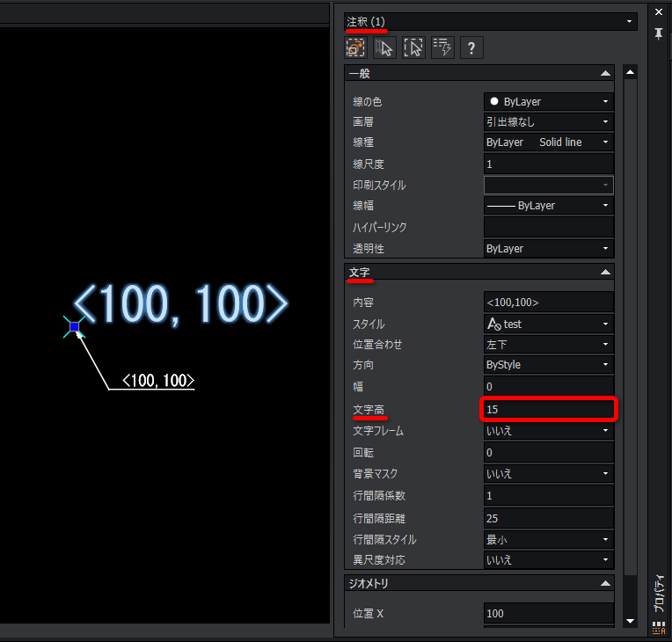
Task: Click the 回転 value field
Action: point(549,452)
